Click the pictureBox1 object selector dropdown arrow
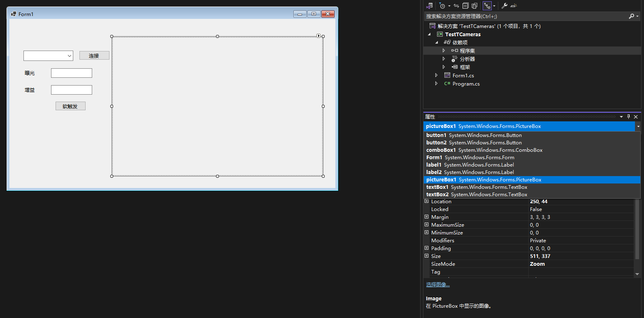The image size is (644, 318). pyautogui.click(x=638, y=126)
